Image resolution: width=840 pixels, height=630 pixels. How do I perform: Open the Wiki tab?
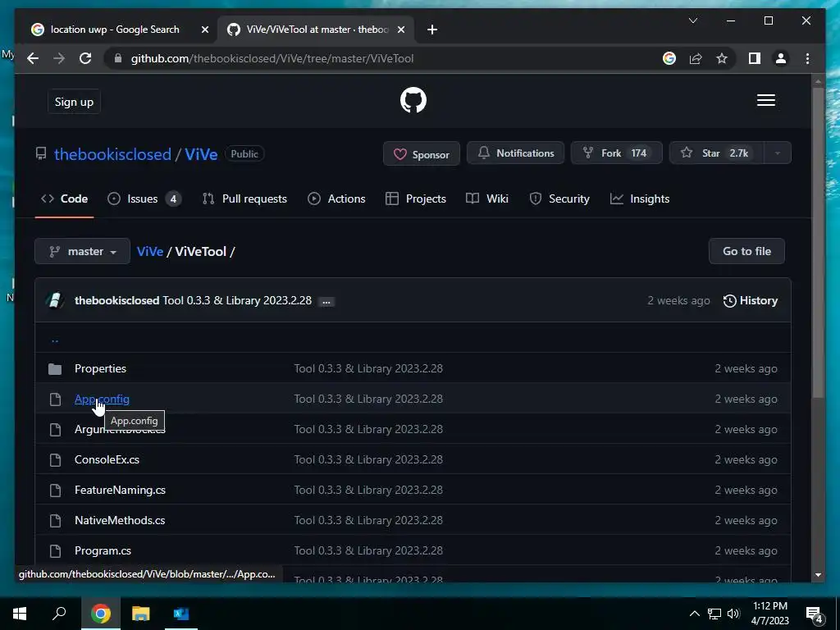click(487, 199)
